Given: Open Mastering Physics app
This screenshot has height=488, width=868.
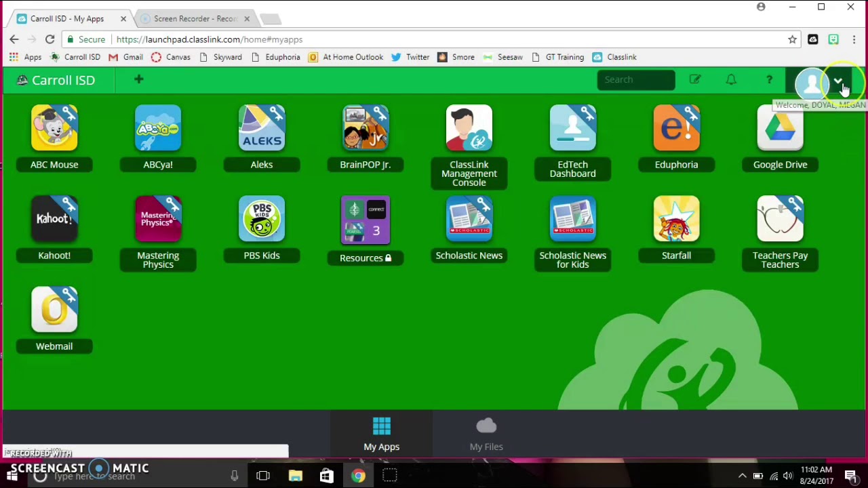Looking at the screenshot, I should coord(158,219).
